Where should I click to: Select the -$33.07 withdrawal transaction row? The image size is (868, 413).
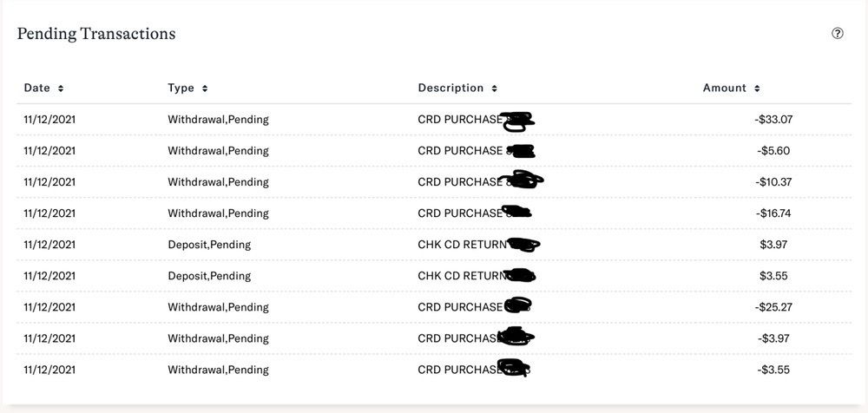click(x=434, y=120)
